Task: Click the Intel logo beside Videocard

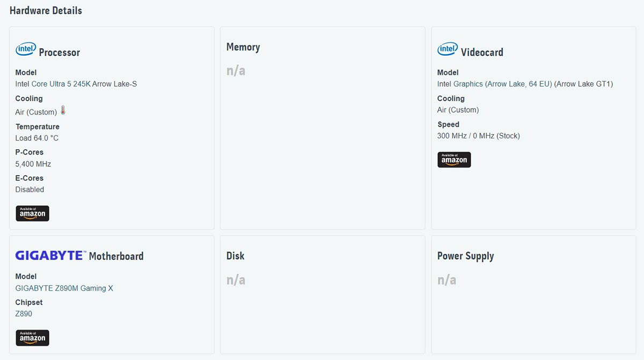Action: pyautogui.click(x=448, y=49)
